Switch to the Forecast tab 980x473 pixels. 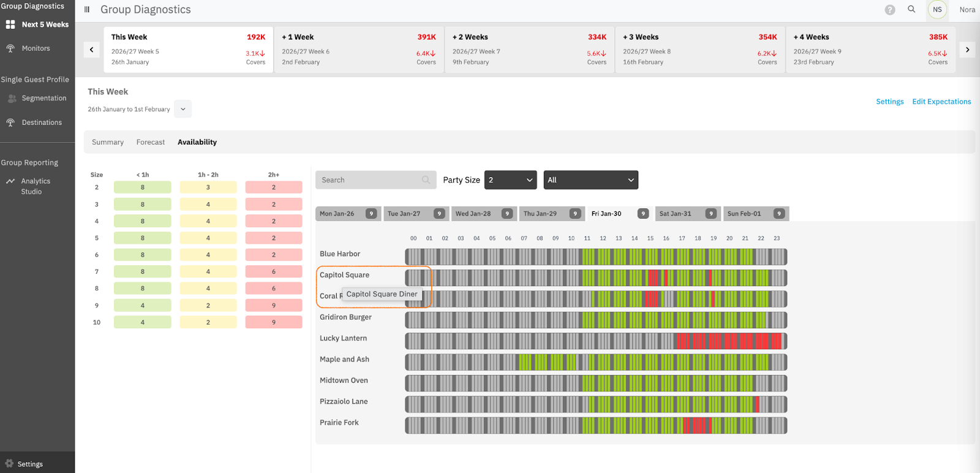[151, 142]
